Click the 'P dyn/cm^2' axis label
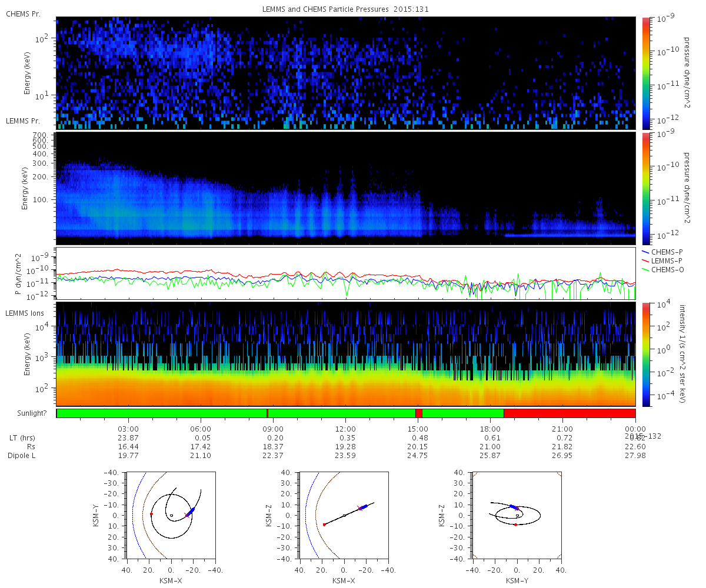The image size is (706, 588). pyautogui.click(x=19, y=274)
